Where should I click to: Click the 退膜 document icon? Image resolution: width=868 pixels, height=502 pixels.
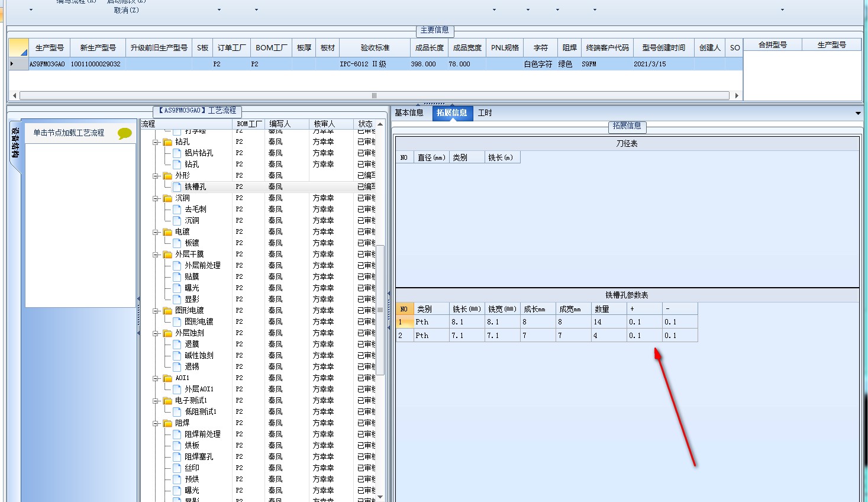coord(177,345)
